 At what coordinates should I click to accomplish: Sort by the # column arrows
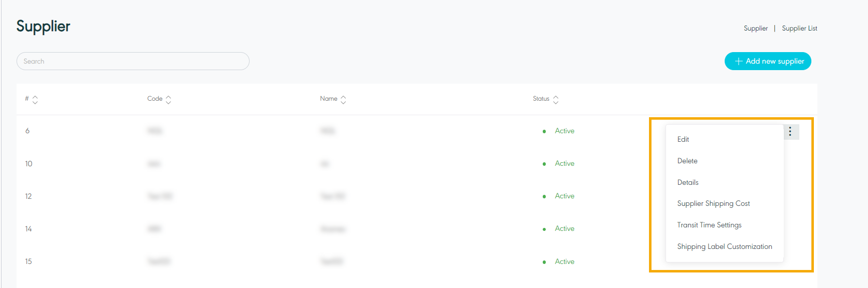35,100
